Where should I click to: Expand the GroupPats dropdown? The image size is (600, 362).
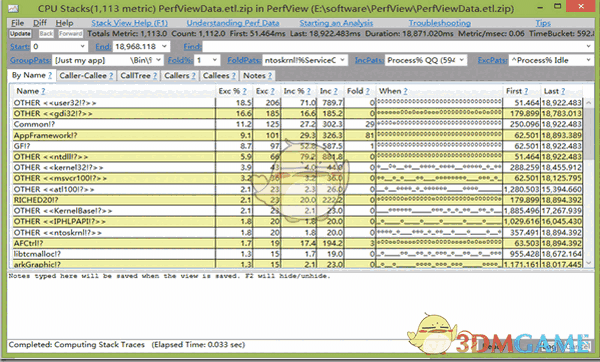[158, 60]
